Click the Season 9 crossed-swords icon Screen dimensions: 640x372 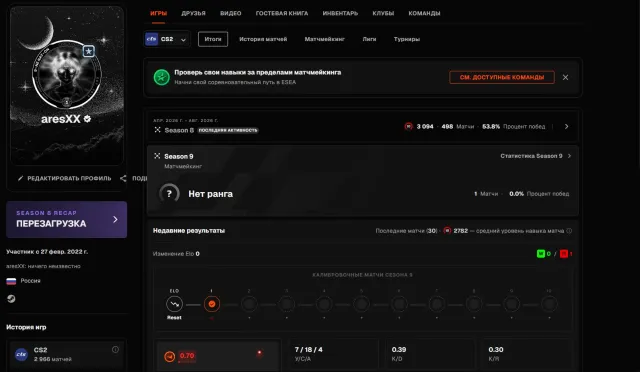point(157,156)
